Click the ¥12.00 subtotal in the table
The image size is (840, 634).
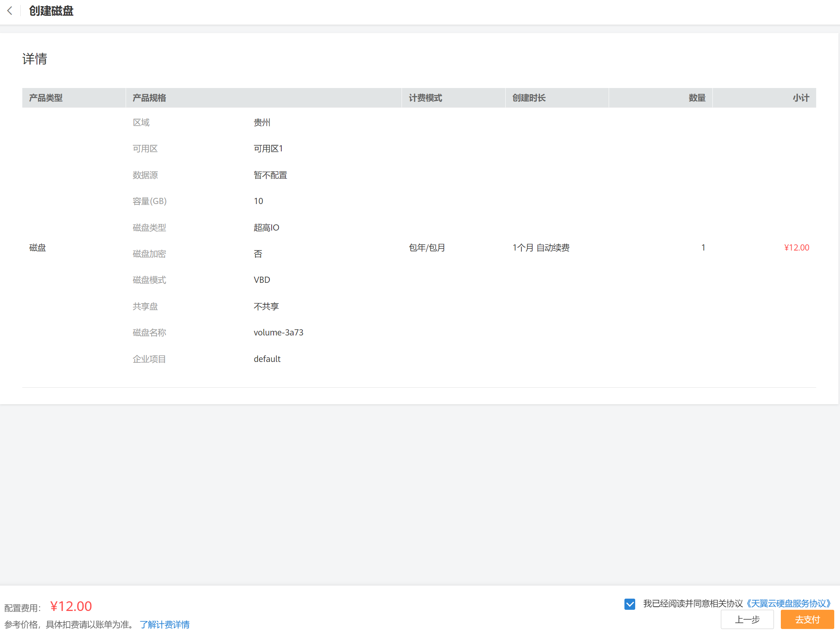pyautogui.click(x=796, y=248)
